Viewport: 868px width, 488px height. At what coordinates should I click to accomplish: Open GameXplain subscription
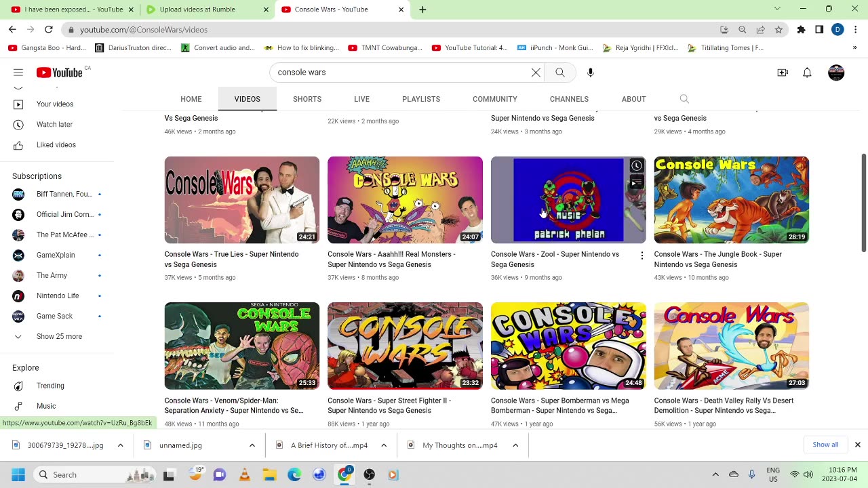point(56,255)
